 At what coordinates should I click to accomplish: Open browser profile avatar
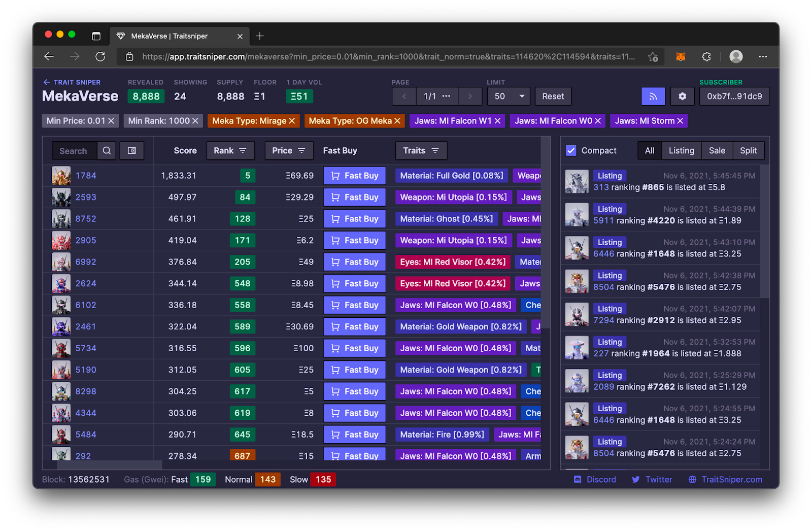tap(736, 56)
